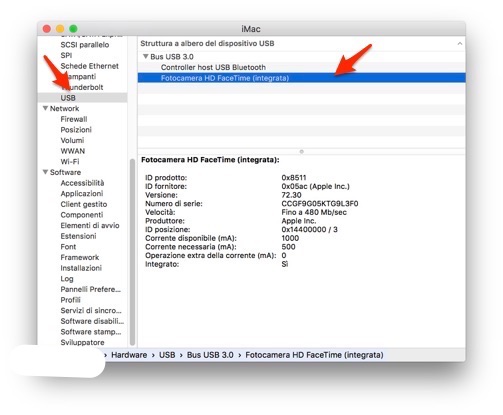The height and width of the screenshot is (415, 503).
Task: Select Accessibilità under Software
Action: pyautogui.click(x=82, y=183)
